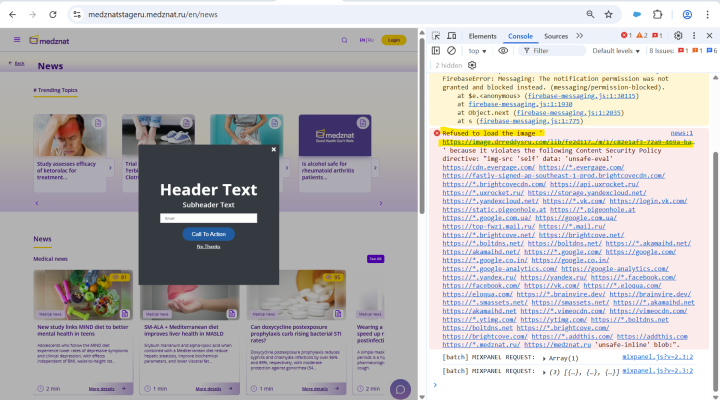This screenshot has width=720, height=400.
Task: Click the chat bubble widget icon
Action: [x=401, y=388]
